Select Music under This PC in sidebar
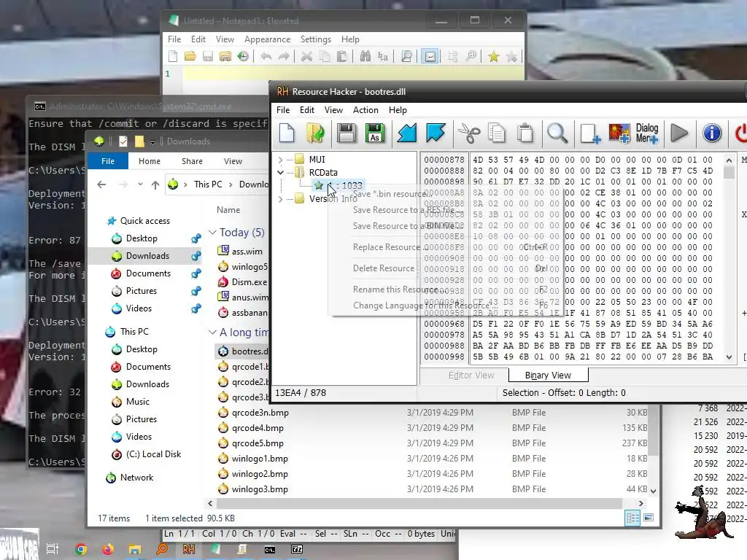This screenshot has width=747, height=560. click(x=138, y=402)
